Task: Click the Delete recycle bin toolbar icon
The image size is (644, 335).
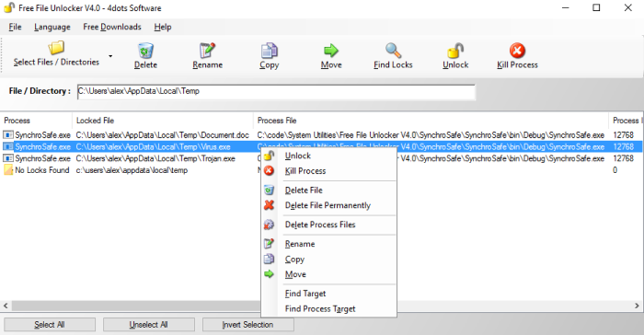Action: 145,51
